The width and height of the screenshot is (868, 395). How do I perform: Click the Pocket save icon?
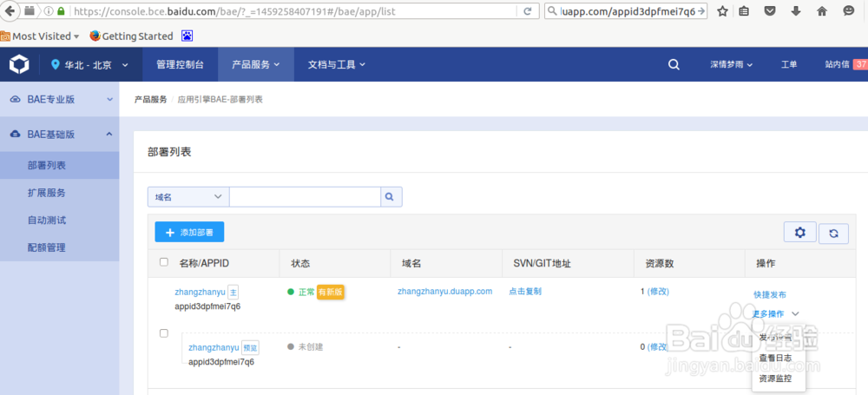point(770,11)
